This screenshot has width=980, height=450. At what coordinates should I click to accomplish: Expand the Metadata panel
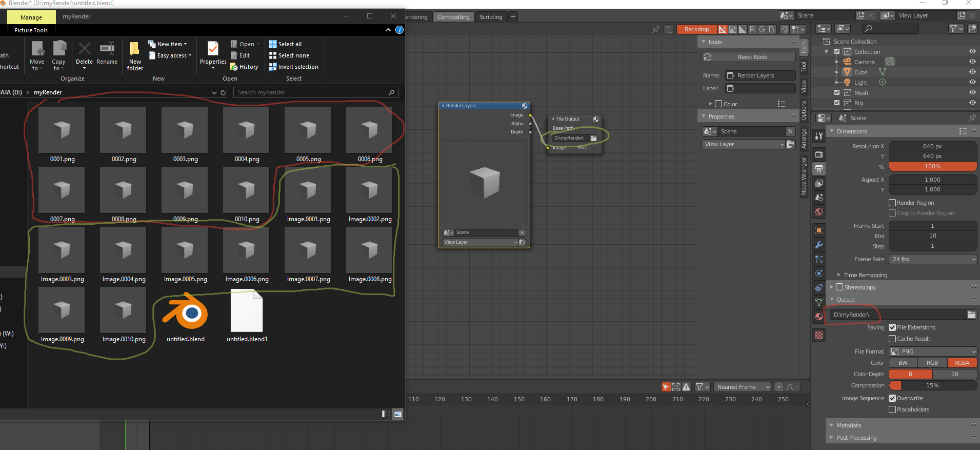click(849, 425)
